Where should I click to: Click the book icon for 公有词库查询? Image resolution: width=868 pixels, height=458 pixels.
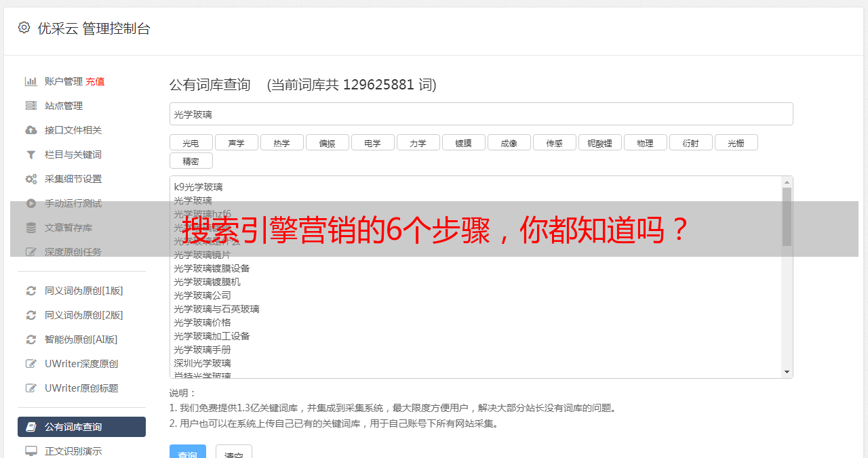click(x=31, y=427)
